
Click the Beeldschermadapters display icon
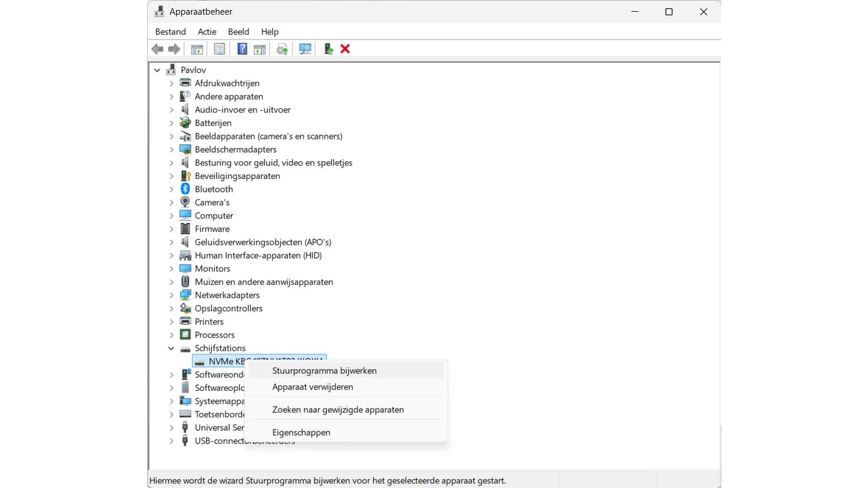point(185,149)
